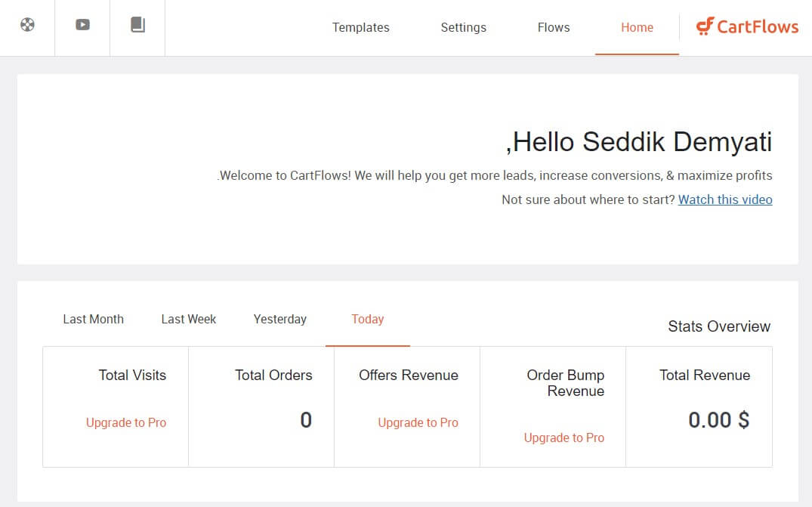Screen dimensions: 812x507
Task: Select the Home tab
Action: coord(637,27)
